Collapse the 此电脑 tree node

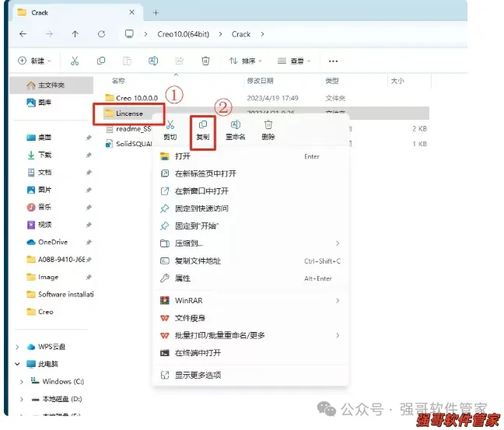coord(17,364)
